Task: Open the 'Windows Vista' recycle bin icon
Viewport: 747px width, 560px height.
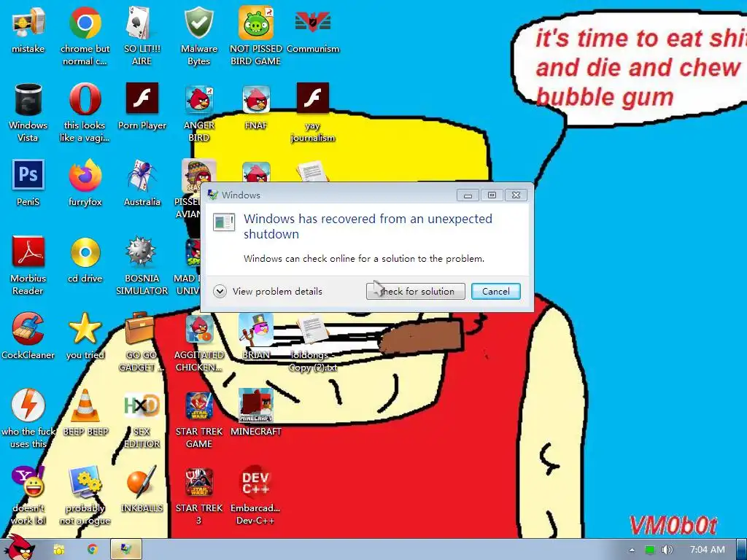Action: (28, 99)
